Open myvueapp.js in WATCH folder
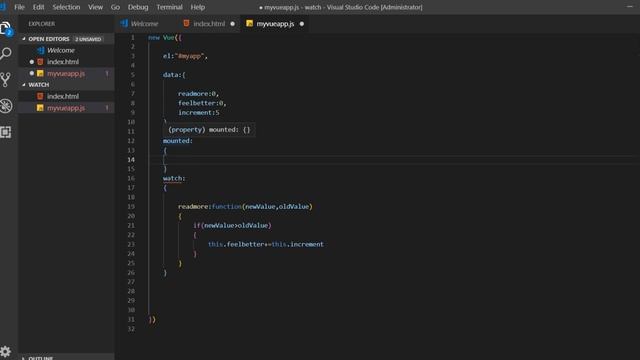This screenshot has height=360, width=640. pyautogui.click(x=66, y=108)
